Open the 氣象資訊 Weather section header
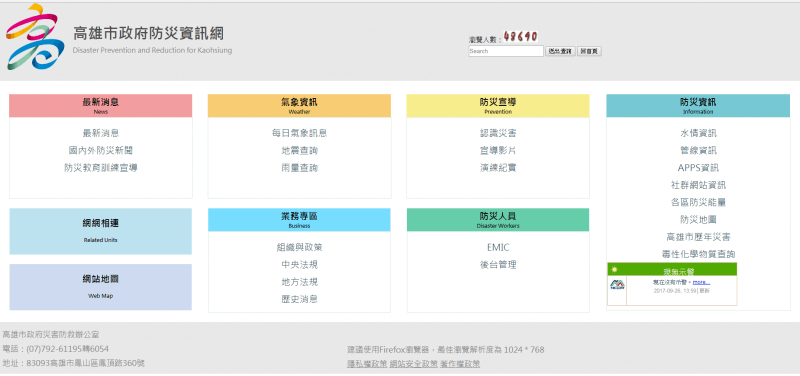This screenshot has height=376, width=800. point(299,106)
